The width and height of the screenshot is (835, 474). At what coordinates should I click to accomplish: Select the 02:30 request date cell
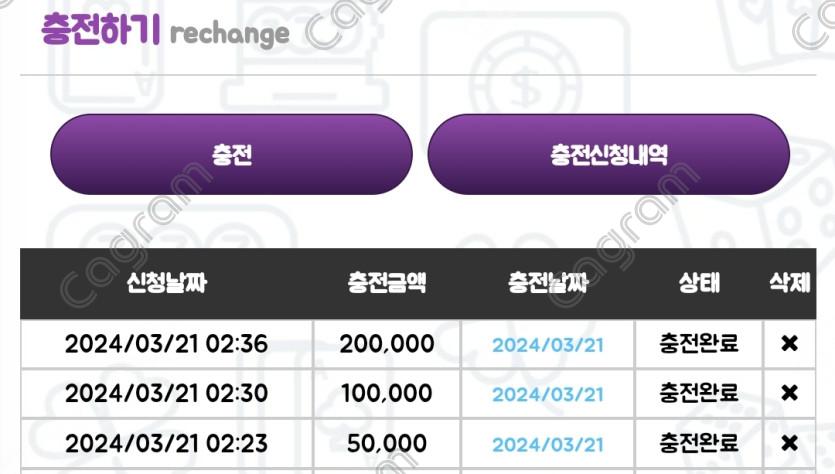pyautogui.click(x=167, y=393)
